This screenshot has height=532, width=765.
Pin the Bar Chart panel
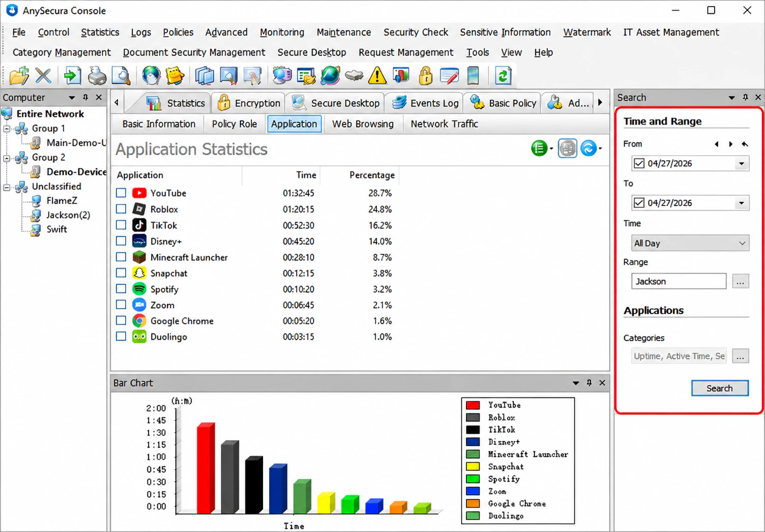(589, 382)
